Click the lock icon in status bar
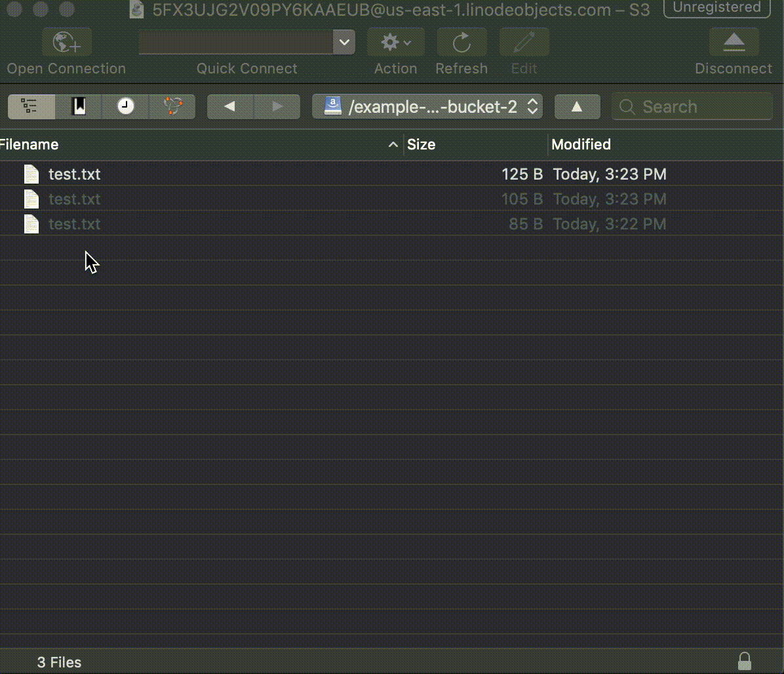Viewport: 784px width, 674px height. tap(744, 661)
